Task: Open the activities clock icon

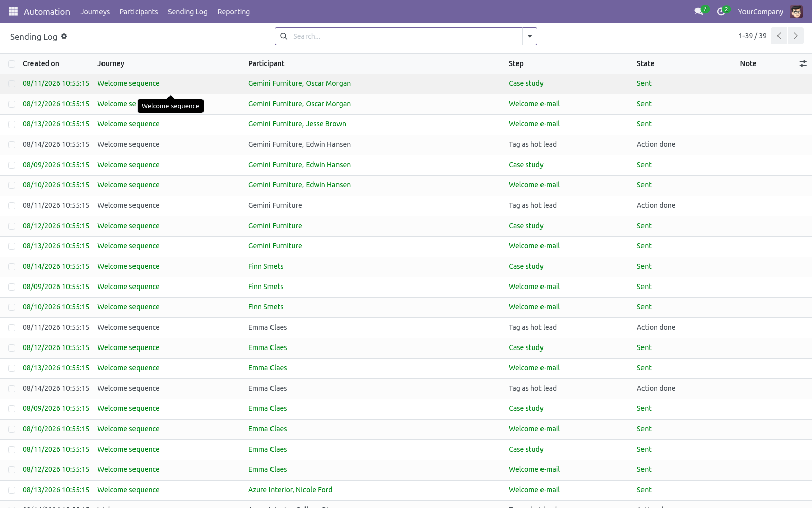Action: (x=721, y=11)
